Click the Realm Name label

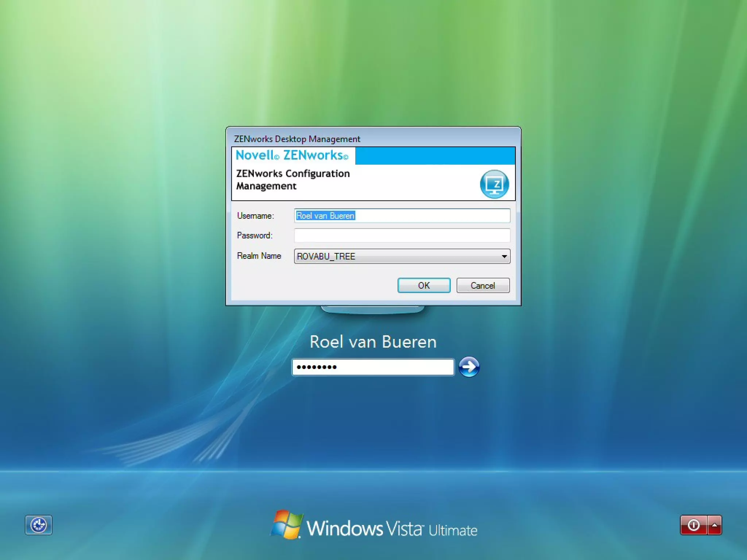(259, 256)
